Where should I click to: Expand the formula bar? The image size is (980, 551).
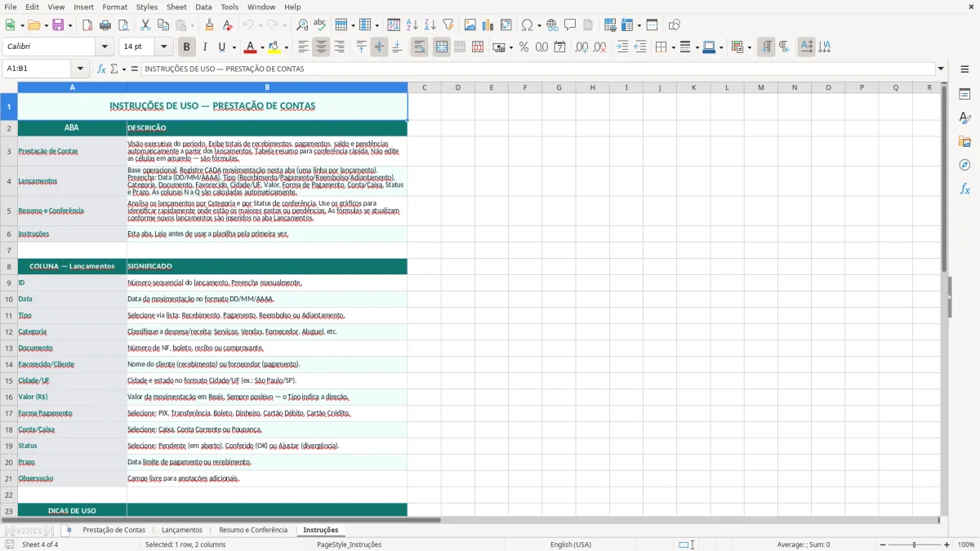(x=941, y=69)
